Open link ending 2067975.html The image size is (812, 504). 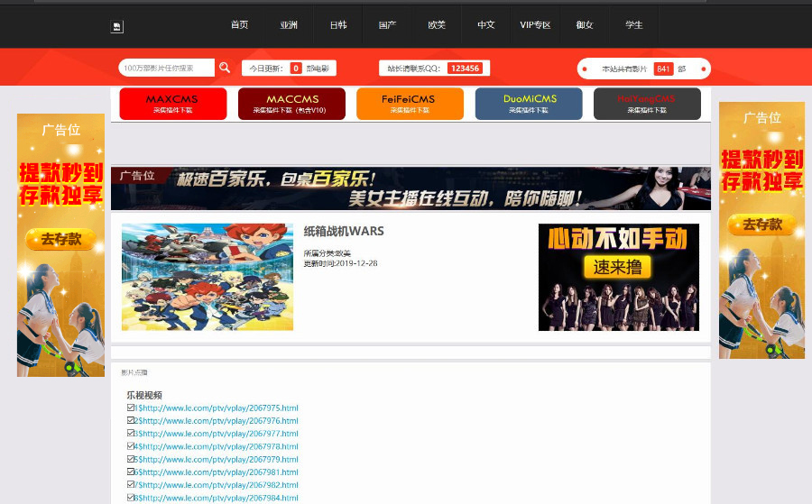tap(217, 408)
